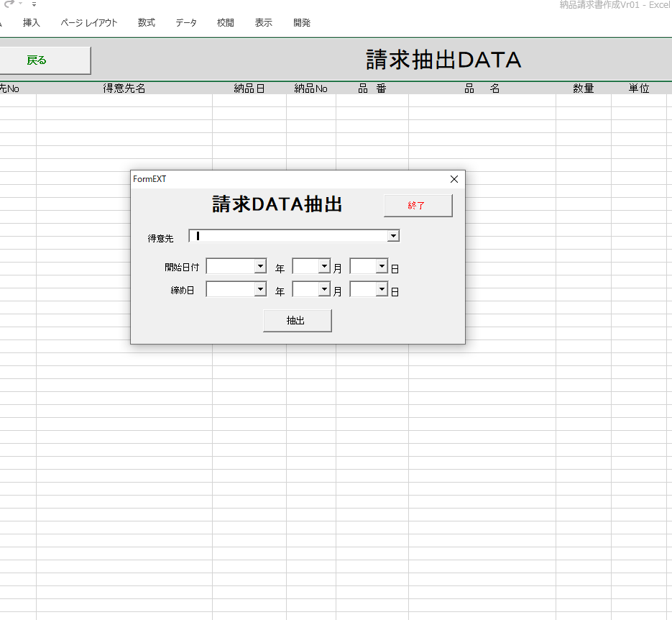Expand the 開始日付 year dropdown
This screenshot has width=672, height=620.
260,266
